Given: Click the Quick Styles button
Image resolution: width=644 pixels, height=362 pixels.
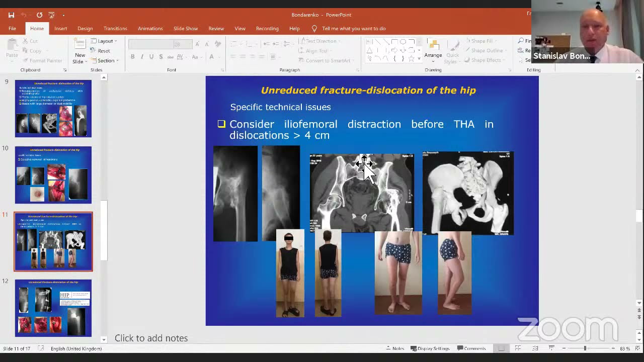Looking at the screenshot, I should click(x=452, y=51).
